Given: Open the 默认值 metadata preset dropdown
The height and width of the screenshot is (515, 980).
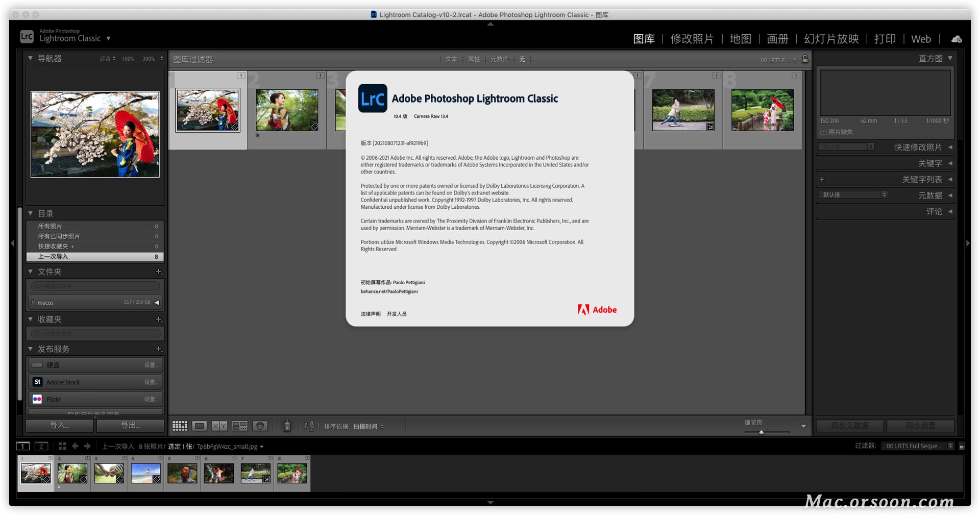Looking at the screenshot, I should [853, 195].
